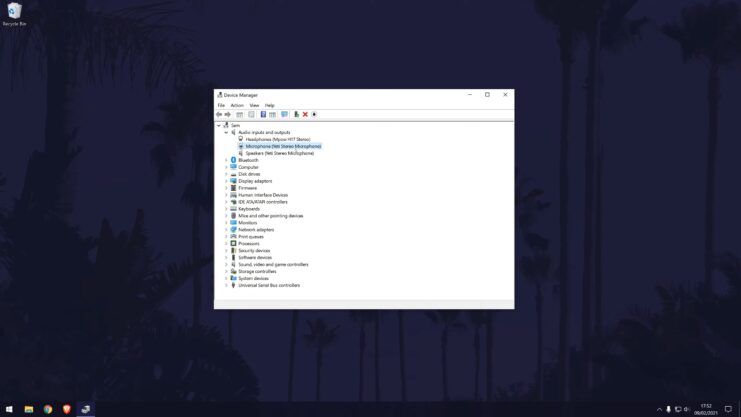Click the Back arrow in Device Manager toolbar

tap(219, 114)
